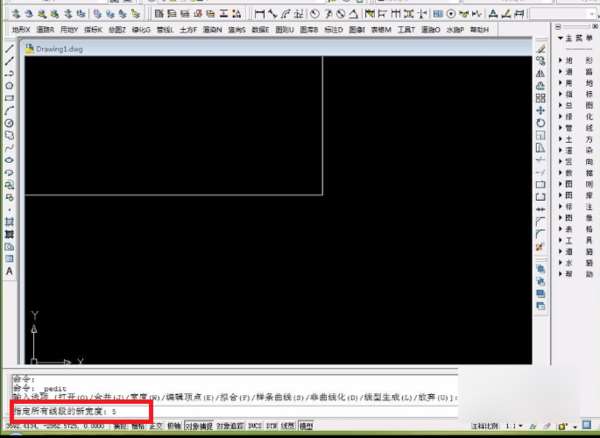Image resolution: width=600 pixels, height=438 pixels.
Task: Select the Ellipse tool
Action: click(x=9, y=160)
